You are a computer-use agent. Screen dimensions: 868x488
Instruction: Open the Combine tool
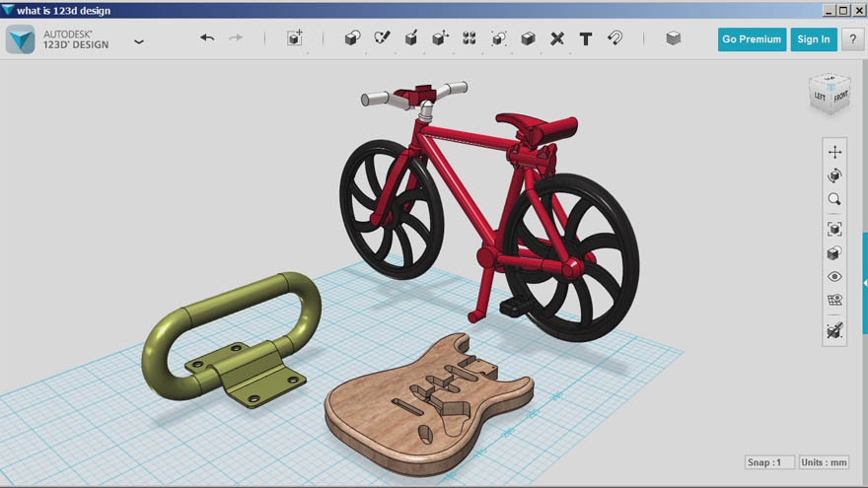[x=528, y=38]
